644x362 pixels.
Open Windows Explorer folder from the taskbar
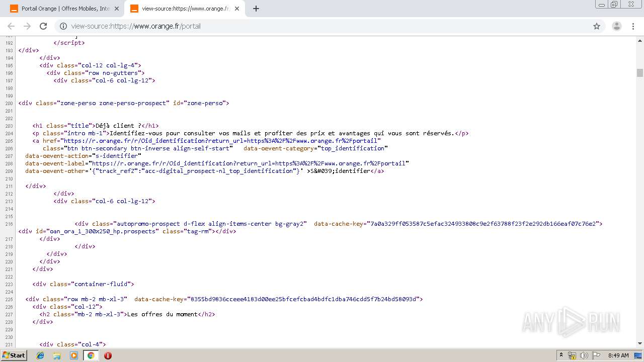pos(57,355)
